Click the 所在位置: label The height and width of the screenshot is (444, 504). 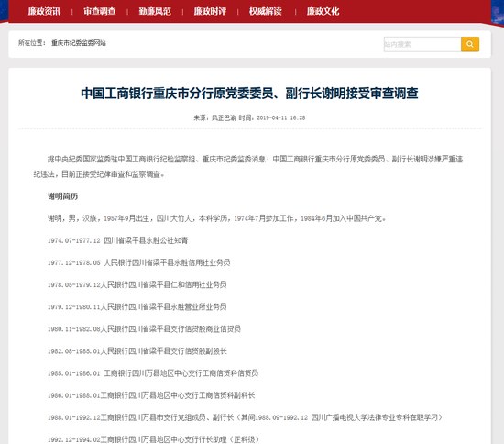[x=32, y=43]
